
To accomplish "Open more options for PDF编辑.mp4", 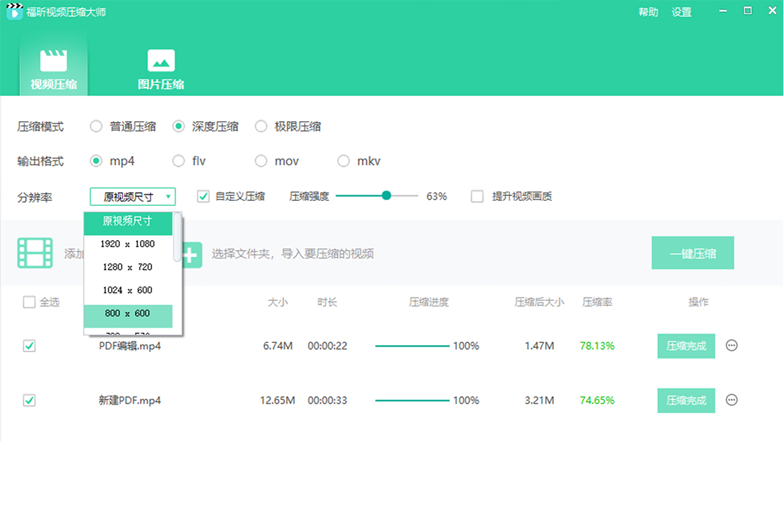I will (x=731, y=345).
